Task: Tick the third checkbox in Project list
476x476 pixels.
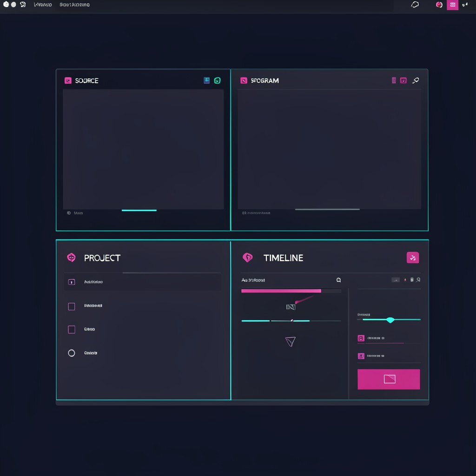Action: click(72, 330)
